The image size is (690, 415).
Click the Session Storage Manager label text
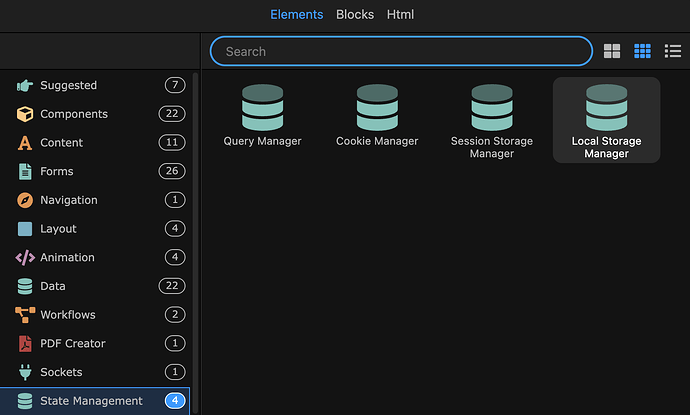point(492,147)
